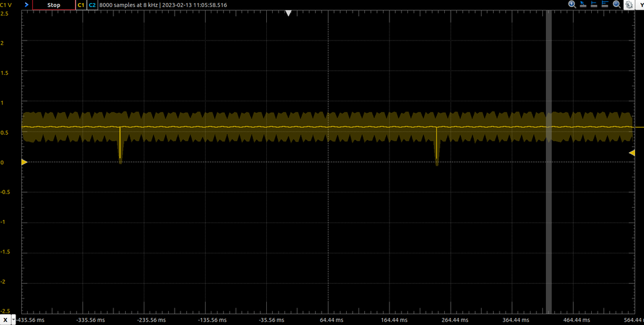This screenshot has height=325, width=644.
Task: Open the plot settings gear icon
Action: point(629,5)
